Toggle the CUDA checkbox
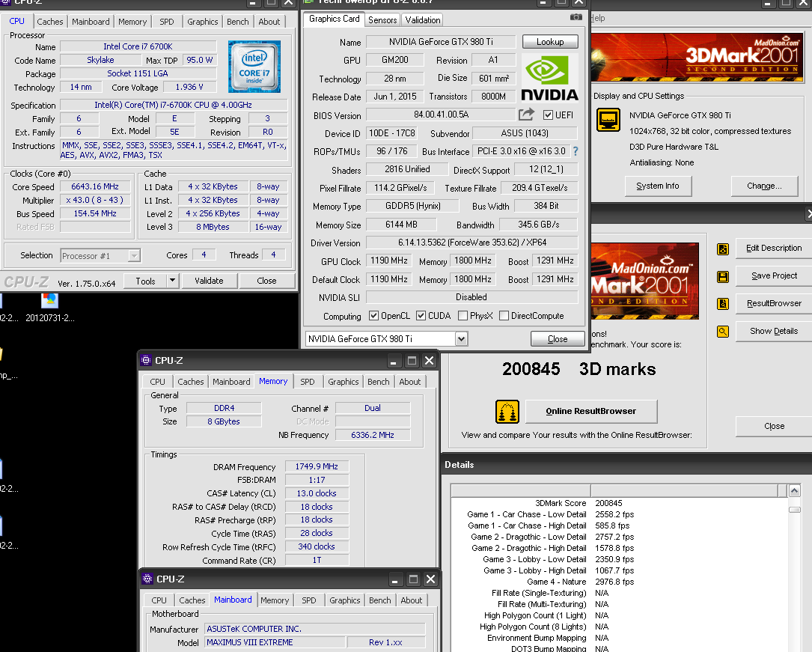 pos(421,315)
